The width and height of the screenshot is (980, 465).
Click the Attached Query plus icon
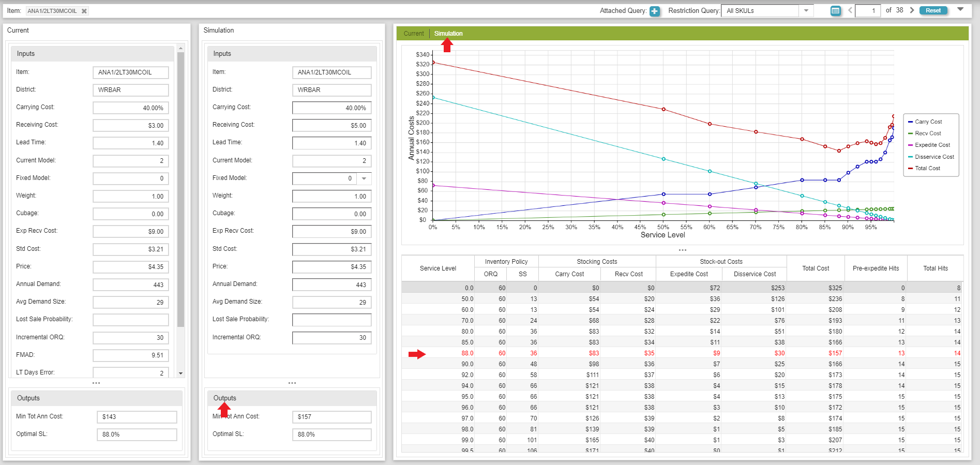pyautogui.click(x=654, y=11)
